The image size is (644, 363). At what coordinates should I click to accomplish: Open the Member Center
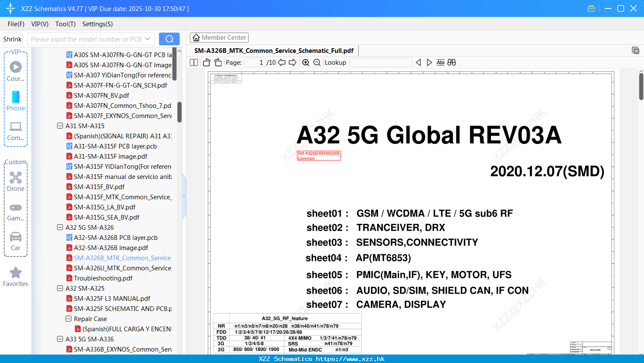[219, 38]
